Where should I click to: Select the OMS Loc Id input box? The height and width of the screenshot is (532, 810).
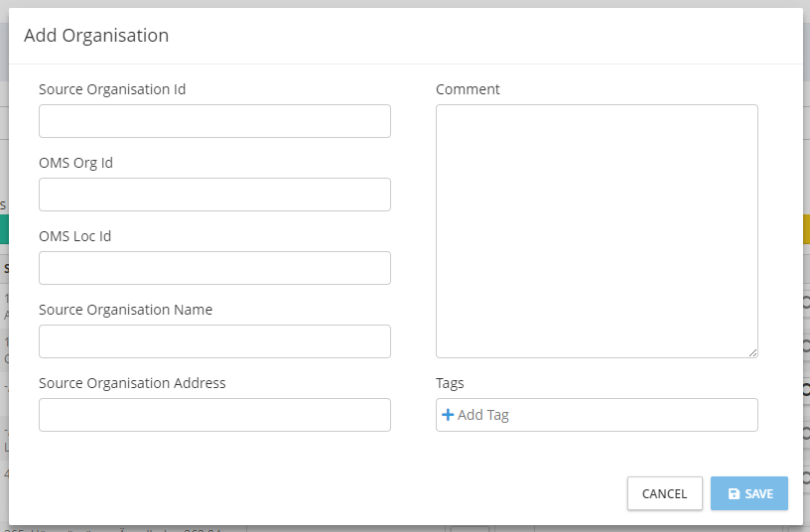214,268
